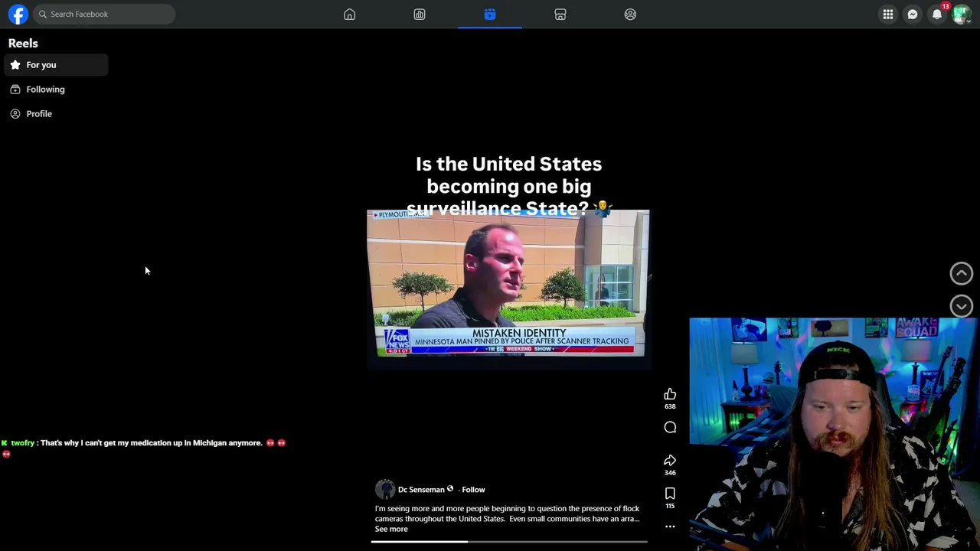Image resolution: width=980 pixels, height=551 pixels.
Task: Expand caption with See more
Action: pyautogui.click(x=391, y=529)
